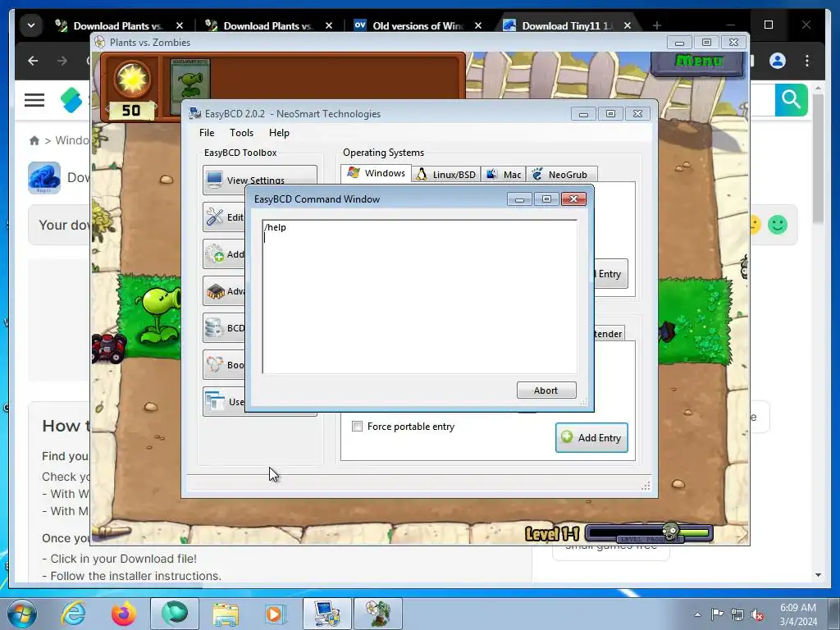
Task: Switch to the Mac tab
Action: [x=503, y=175]
